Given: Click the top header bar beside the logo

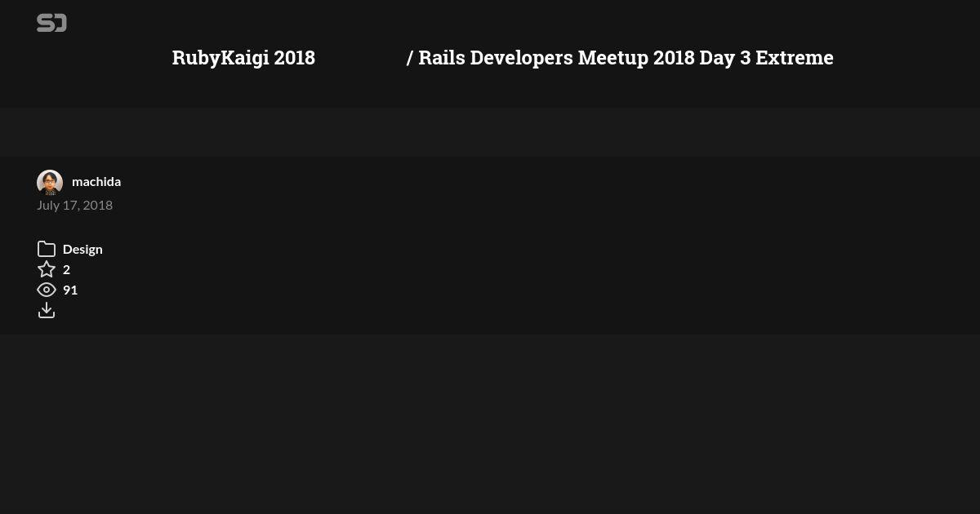Looking at the screenshot, I should [523, 23].
